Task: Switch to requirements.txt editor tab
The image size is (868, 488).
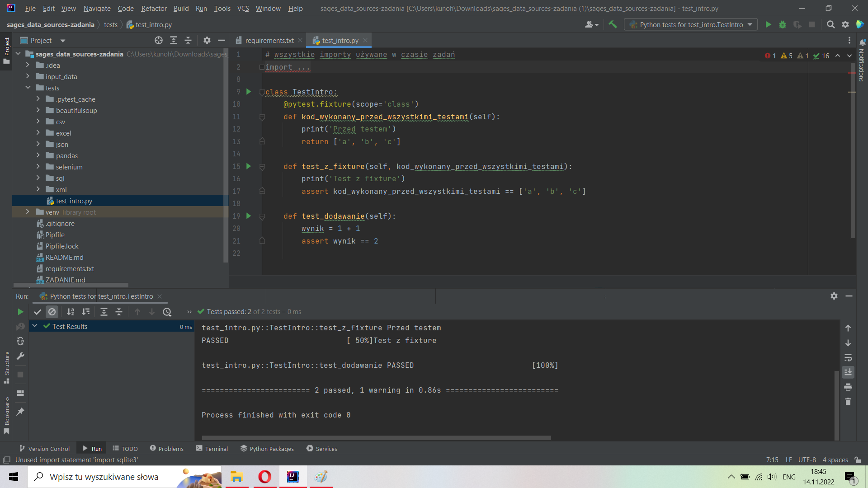Action: pos(269,41)
